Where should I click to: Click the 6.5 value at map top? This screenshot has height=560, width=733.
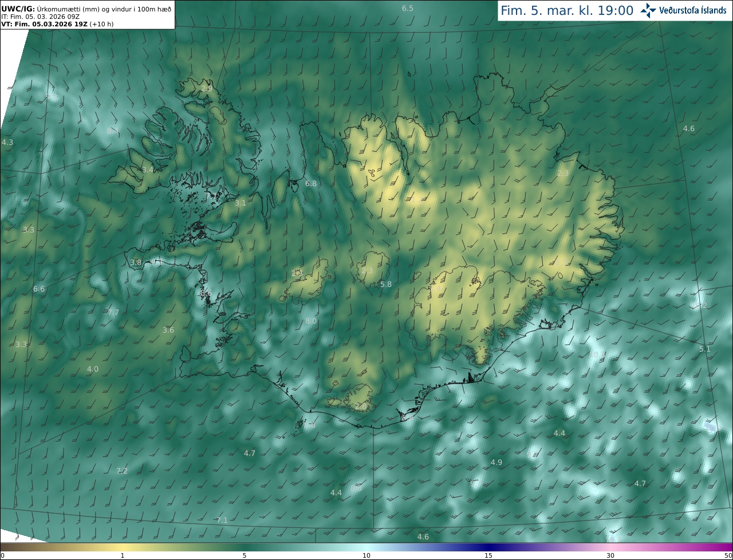point(408,8)
